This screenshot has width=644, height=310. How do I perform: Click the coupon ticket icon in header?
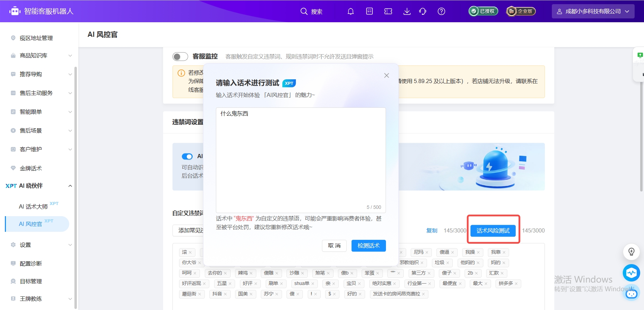click(x=388, y=11)
